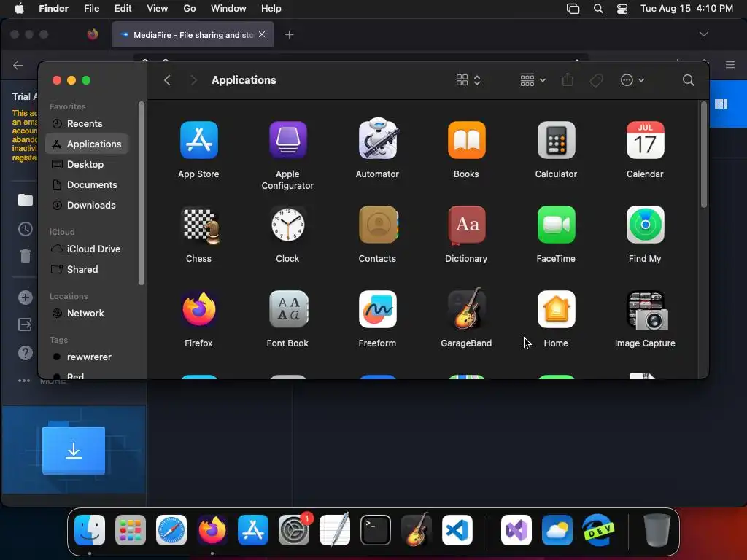
Task: Open the Home app icon
Action: pos(556,309)
